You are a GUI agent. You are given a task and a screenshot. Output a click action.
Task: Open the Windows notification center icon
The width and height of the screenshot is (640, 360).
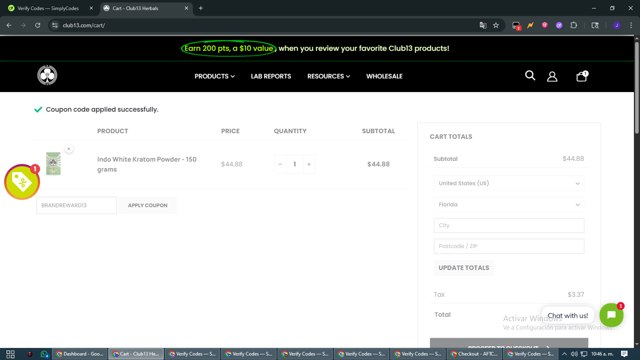click(624, 354)
